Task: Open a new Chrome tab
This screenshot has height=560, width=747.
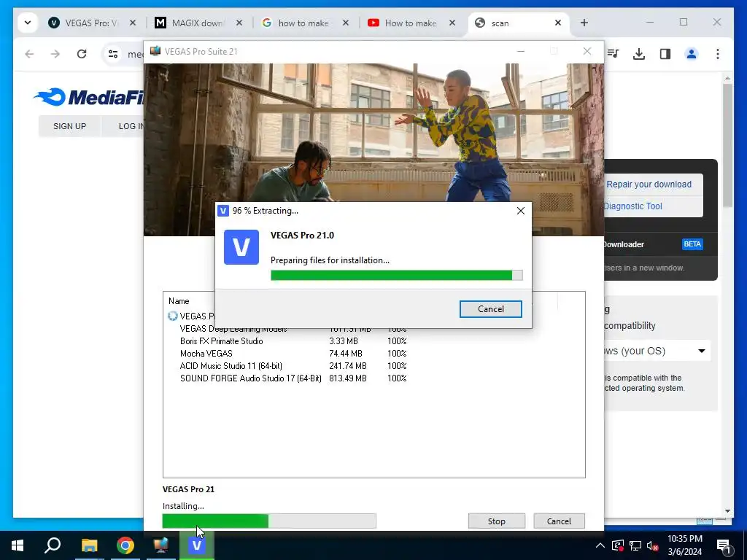Action: coord(584,23)
